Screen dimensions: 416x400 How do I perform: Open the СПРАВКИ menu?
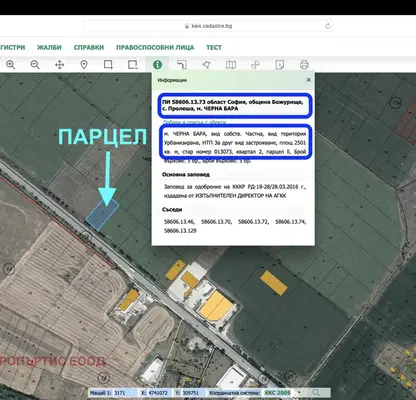89,47
